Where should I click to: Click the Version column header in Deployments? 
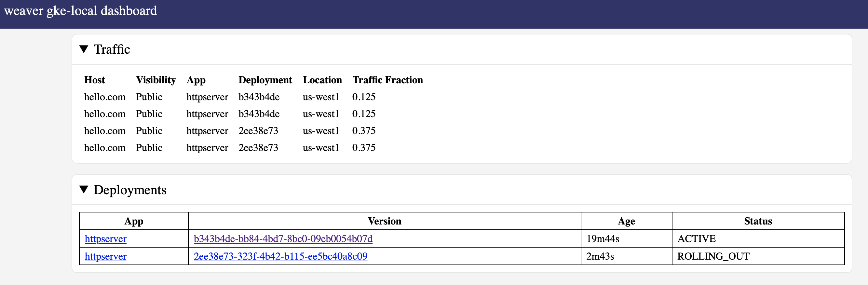(385, 221)
